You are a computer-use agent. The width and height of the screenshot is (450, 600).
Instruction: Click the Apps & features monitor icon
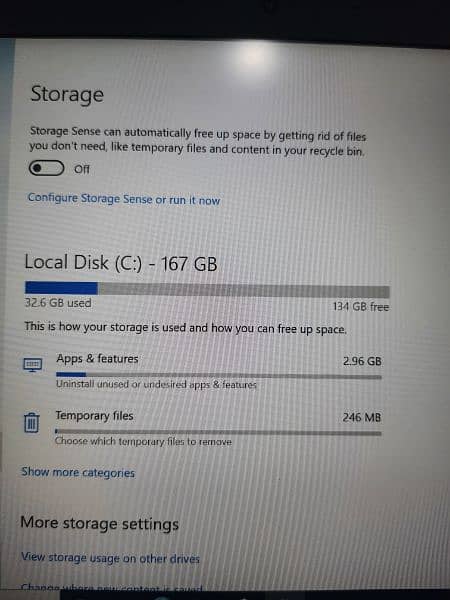33,365
